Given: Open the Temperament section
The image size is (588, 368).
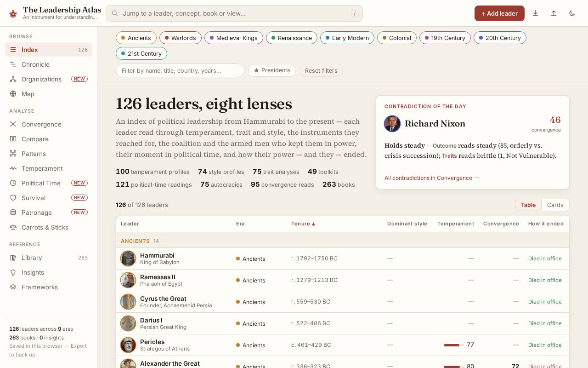Looking at the screenshot, I should [48, 168].
